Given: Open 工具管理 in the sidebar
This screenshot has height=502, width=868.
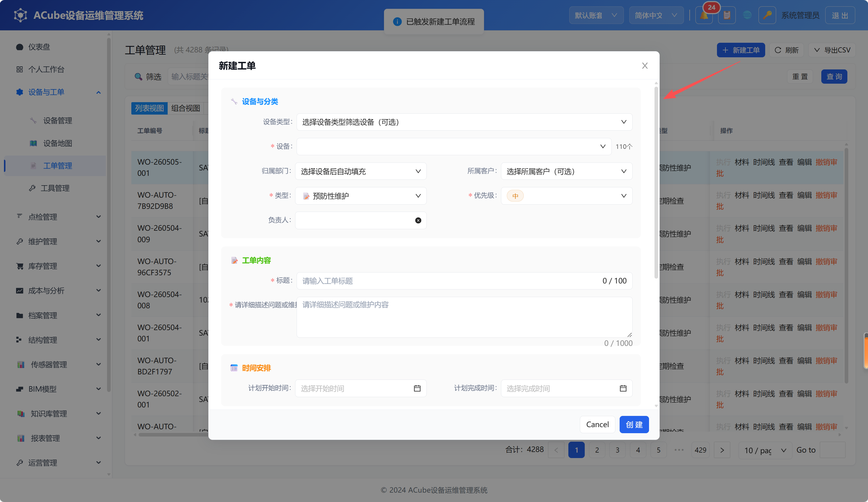Looking at the screenshot, I should (55, 188).
